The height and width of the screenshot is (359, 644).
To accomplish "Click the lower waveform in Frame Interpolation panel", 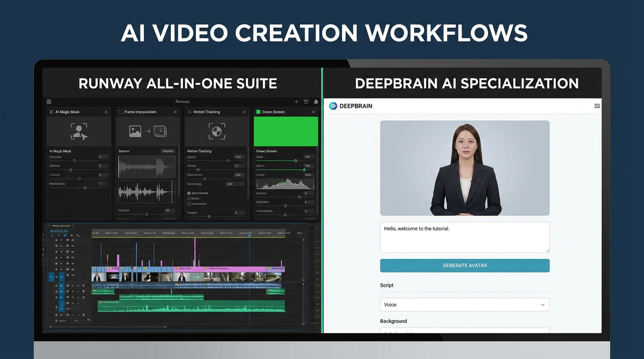I will point(147,192).
